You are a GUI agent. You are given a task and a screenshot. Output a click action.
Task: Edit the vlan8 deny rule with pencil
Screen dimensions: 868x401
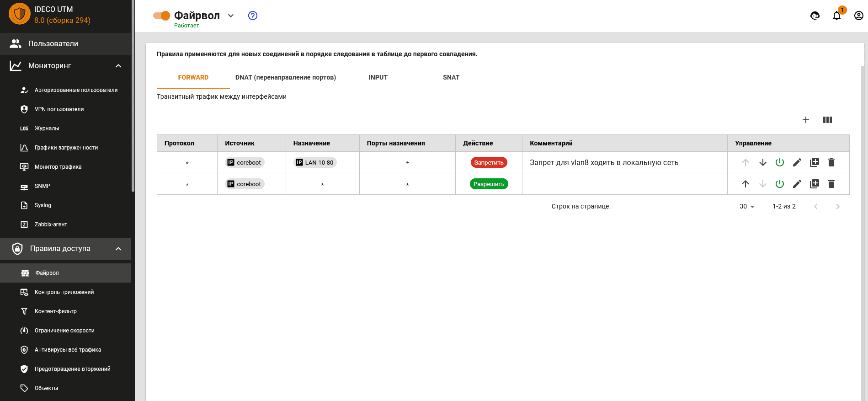click(797, 162)
